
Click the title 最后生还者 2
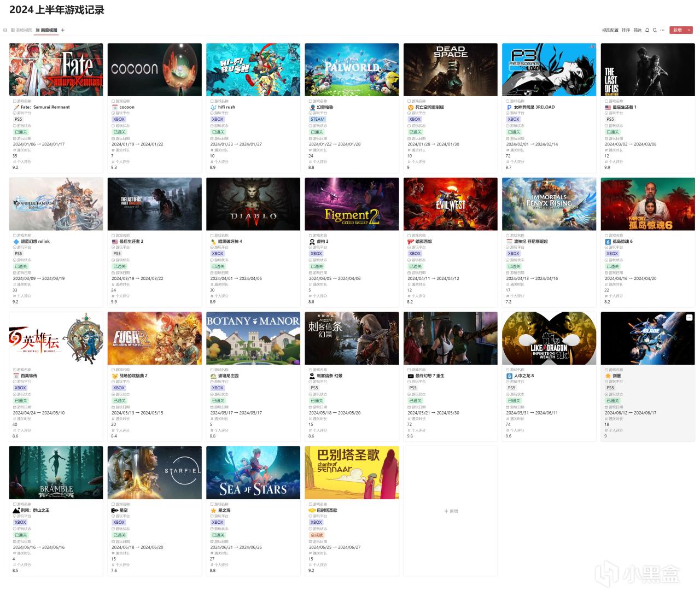point(131,241)
